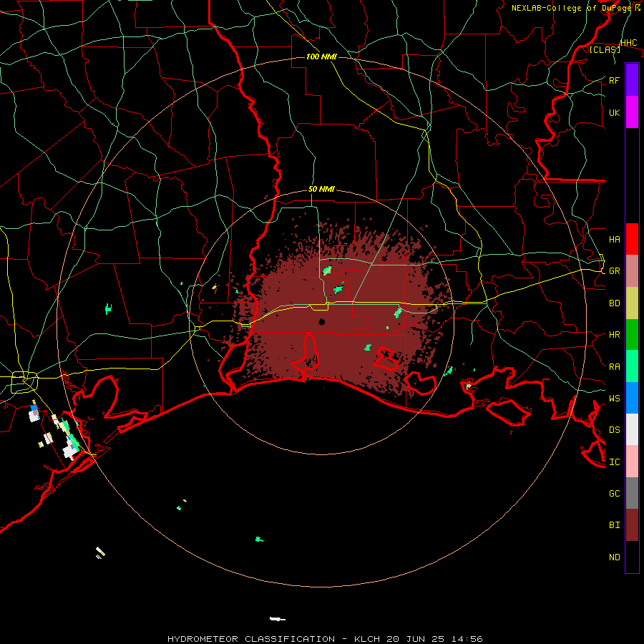This screenshot has width=644, height=644.
Task: Click the HA legend label
Action: 614,239
